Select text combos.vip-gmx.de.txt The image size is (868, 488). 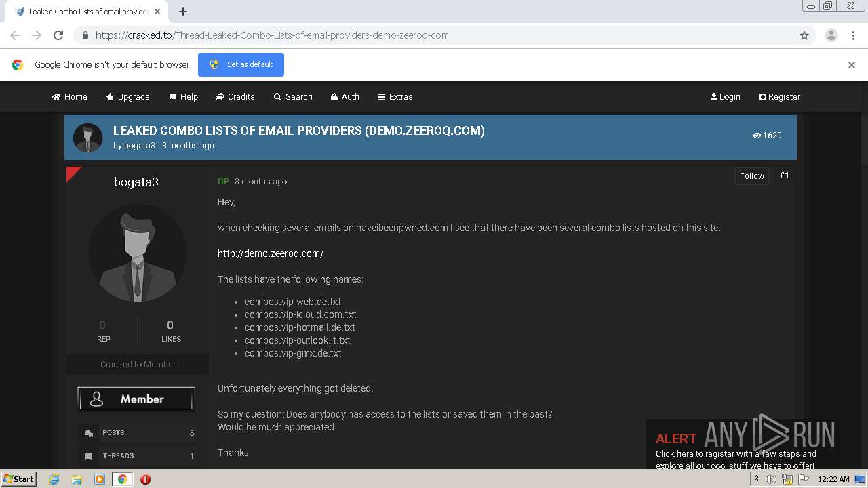click(293, 353)
